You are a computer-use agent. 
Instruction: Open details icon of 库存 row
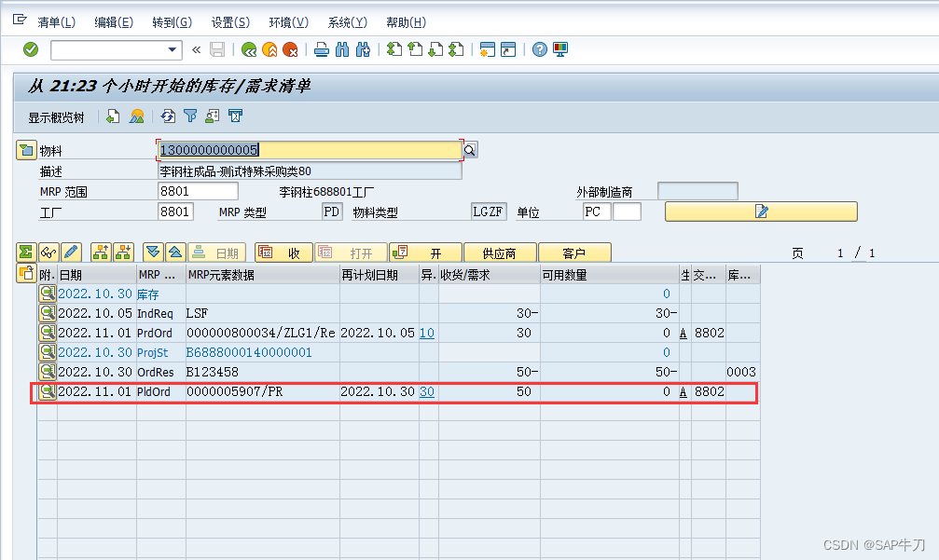click(48, 294)
